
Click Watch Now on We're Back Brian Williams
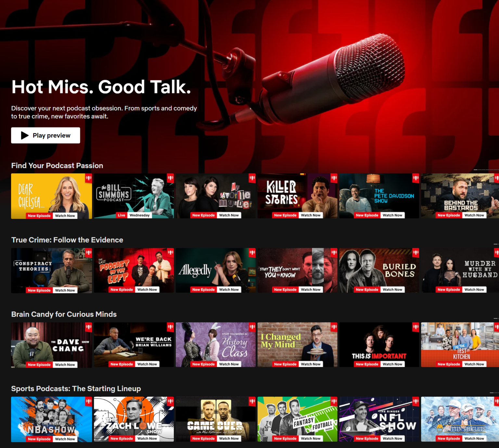click(147, 364)
